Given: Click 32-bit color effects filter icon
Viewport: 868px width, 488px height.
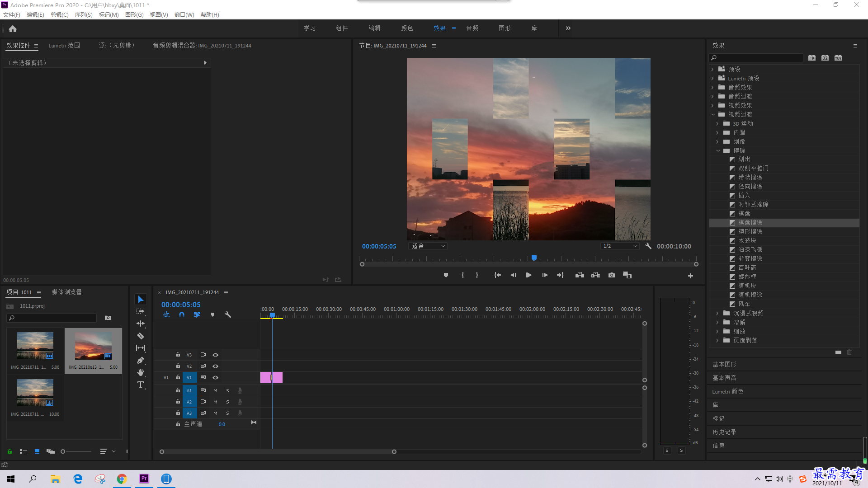Looking at the screenshot, I should (825, 57).
